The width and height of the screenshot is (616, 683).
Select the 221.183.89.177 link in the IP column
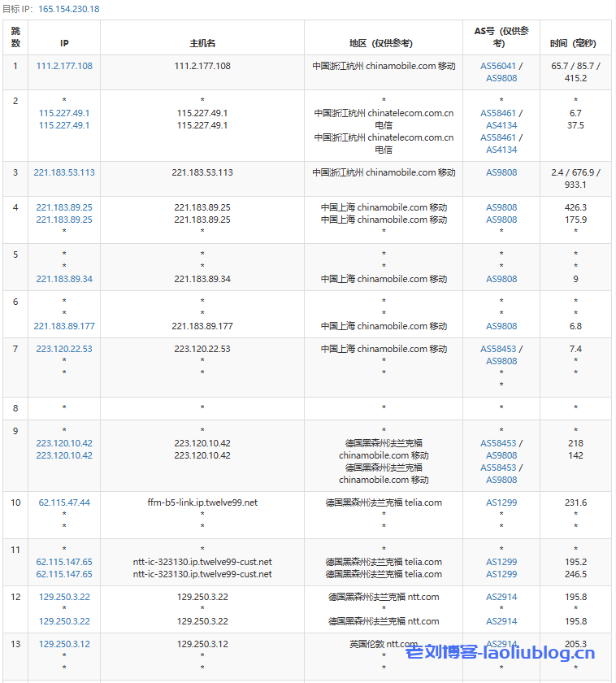(x=64, y=326)
